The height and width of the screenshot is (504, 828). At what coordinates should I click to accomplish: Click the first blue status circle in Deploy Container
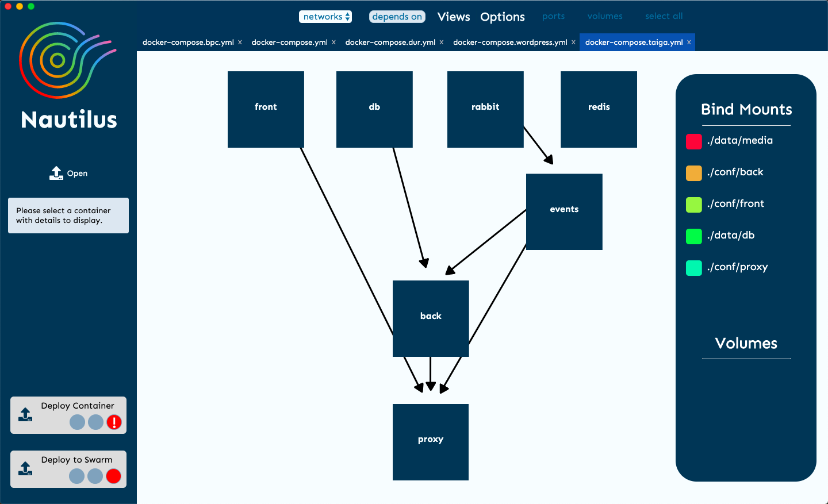point(77,422)
